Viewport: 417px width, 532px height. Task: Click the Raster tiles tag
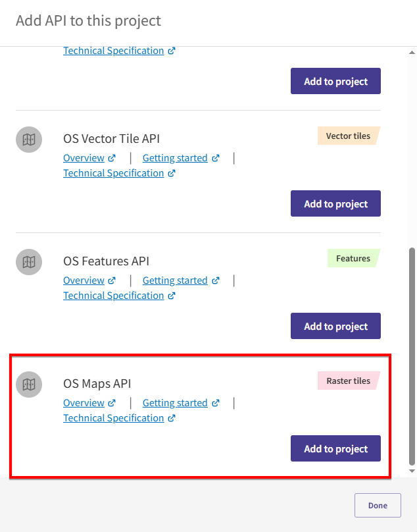[349, 381]
